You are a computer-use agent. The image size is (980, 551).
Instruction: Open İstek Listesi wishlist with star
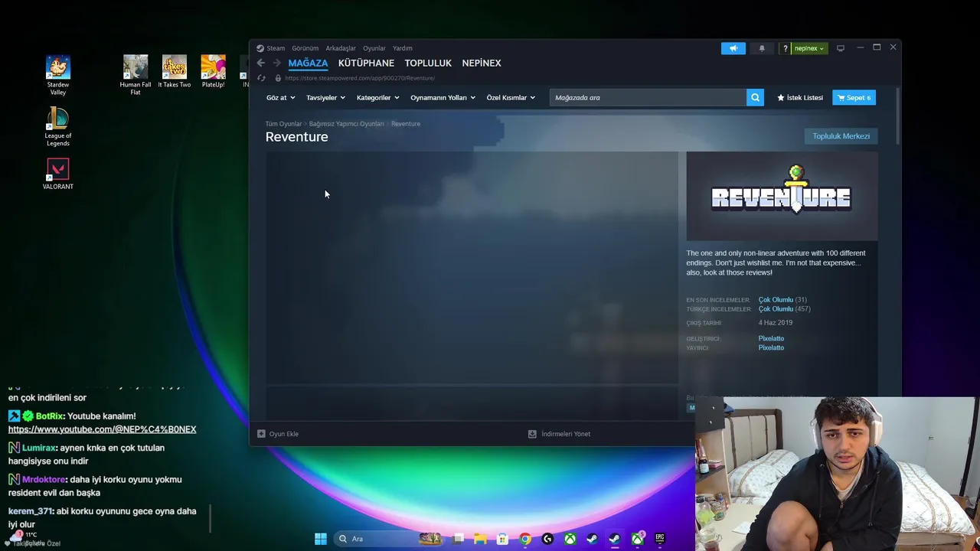click(x=800, y=97)
